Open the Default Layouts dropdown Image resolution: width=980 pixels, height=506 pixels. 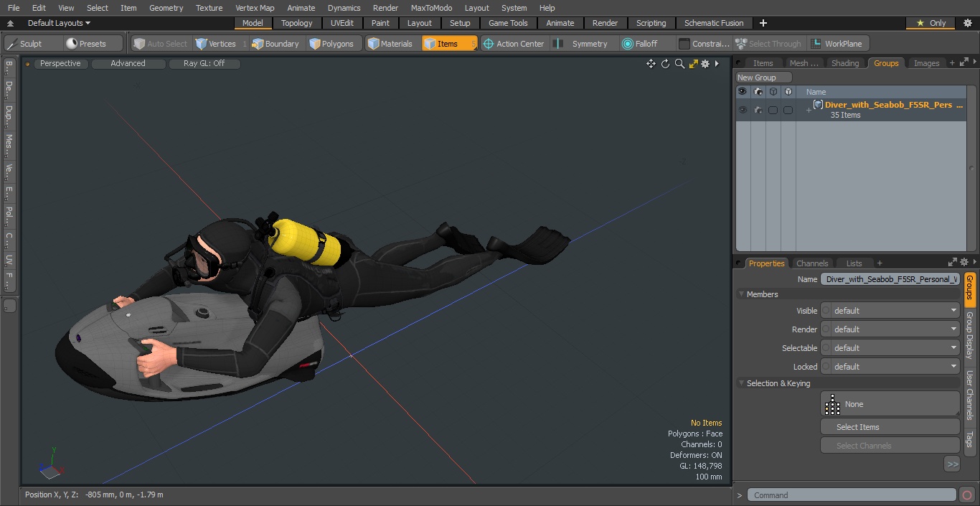[x=58, y=23]
